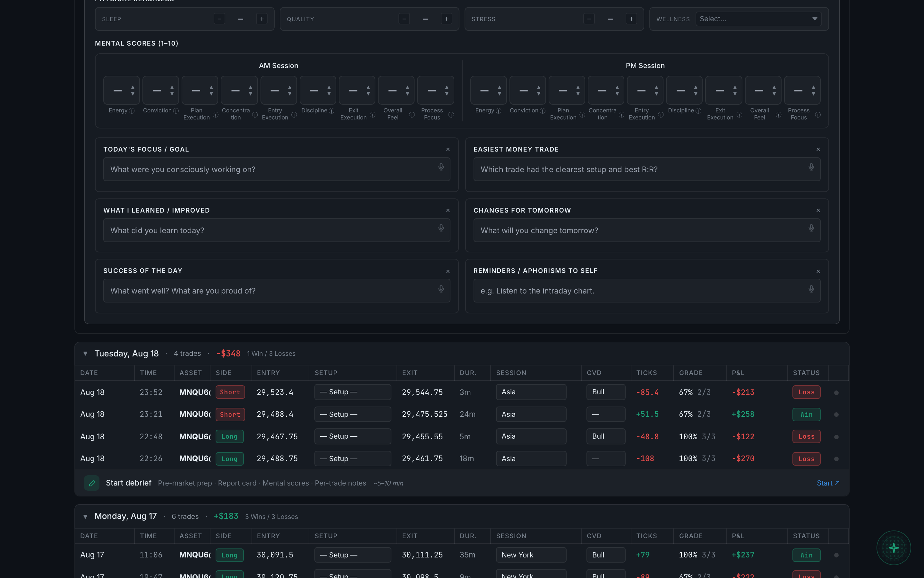Remove the Changes for Tomorrow card
Screen dimensions: 924x578
(x=818, y=211)
